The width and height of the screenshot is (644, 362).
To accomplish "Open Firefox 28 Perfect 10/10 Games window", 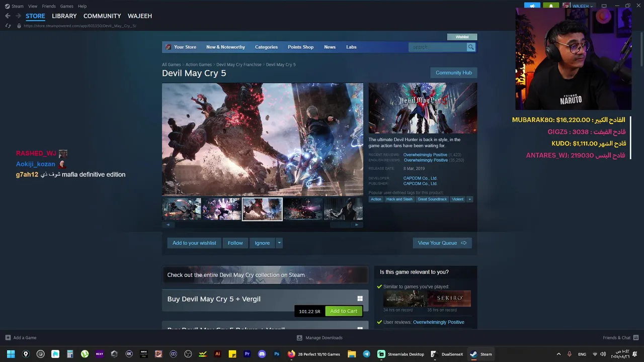I will (x=314, y=354).
